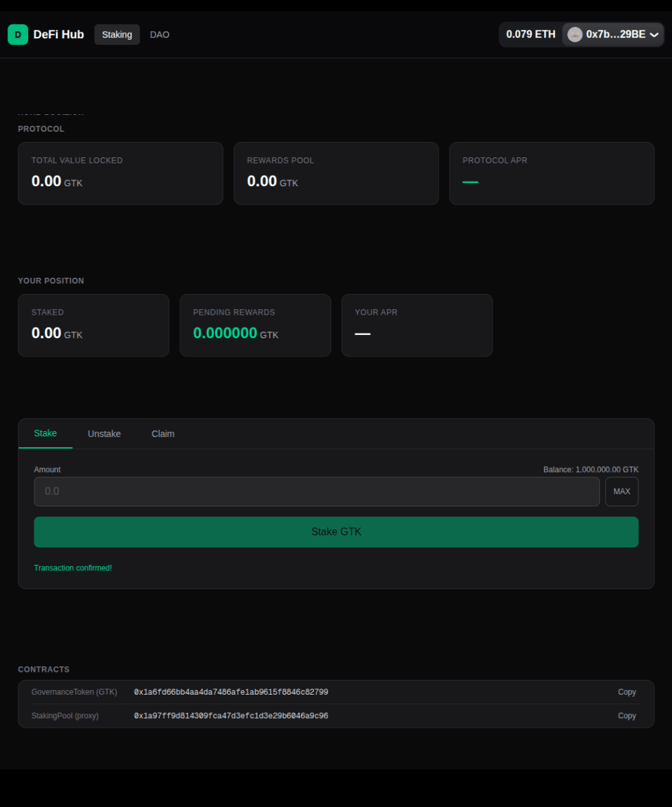Click the Pending Rewards 0.000000 value
Viewport: 672px width, 807px height.
point(225,333)
